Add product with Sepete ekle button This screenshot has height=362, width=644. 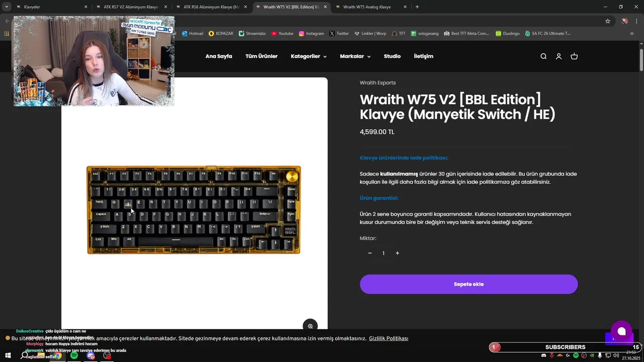coord(468,284)
